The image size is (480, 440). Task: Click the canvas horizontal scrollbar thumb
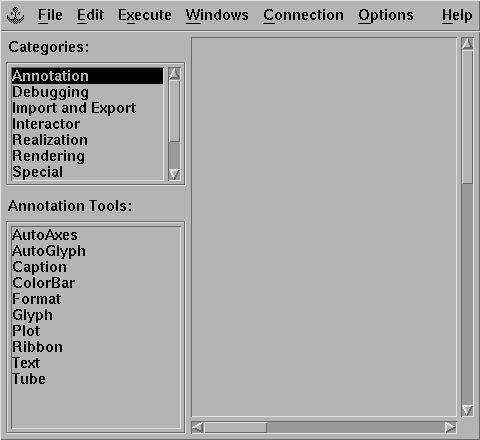click(x=235, y=427)
